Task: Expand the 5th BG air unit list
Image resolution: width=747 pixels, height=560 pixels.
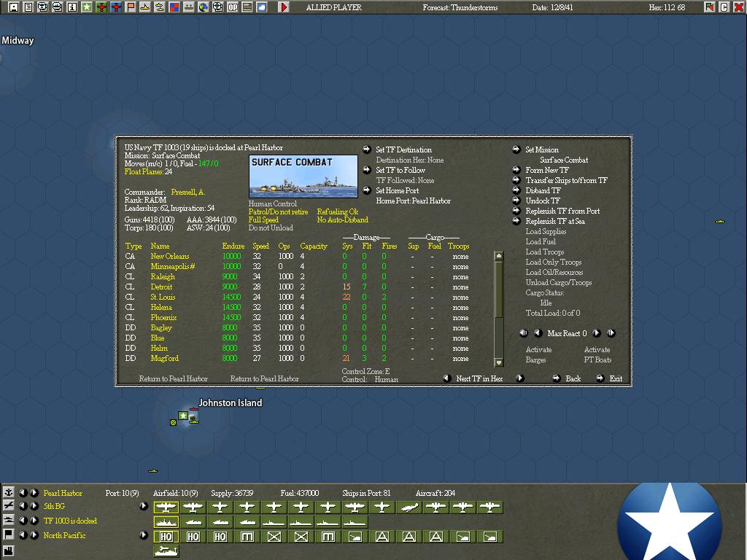Action: 144,506
